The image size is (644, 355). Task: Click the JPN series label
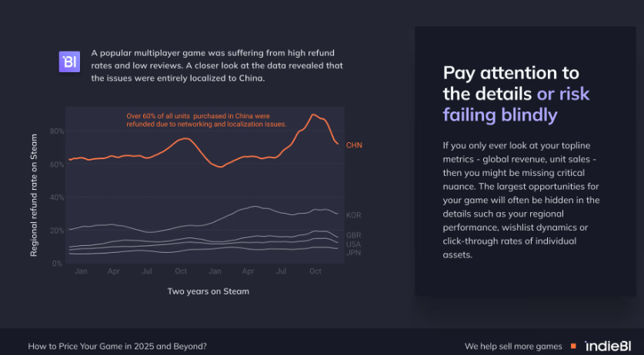(x=354, y=253)
